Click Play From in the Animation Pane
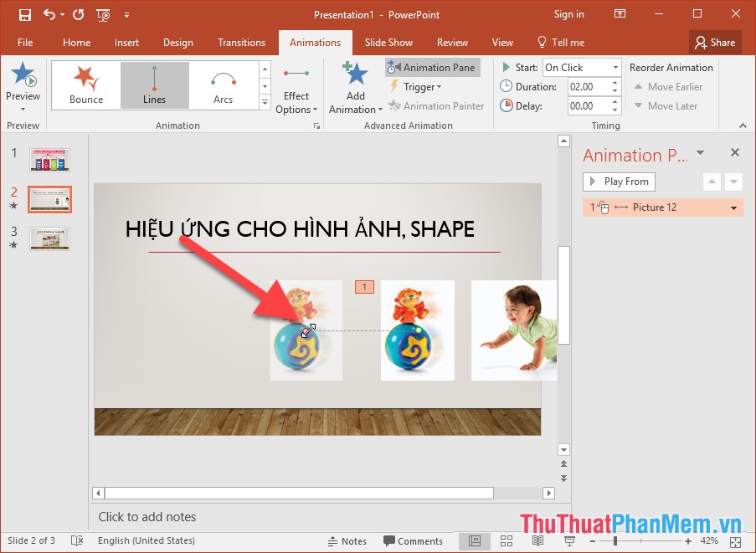Viewport: 756px width, 553px height. [x=618, y=182]
